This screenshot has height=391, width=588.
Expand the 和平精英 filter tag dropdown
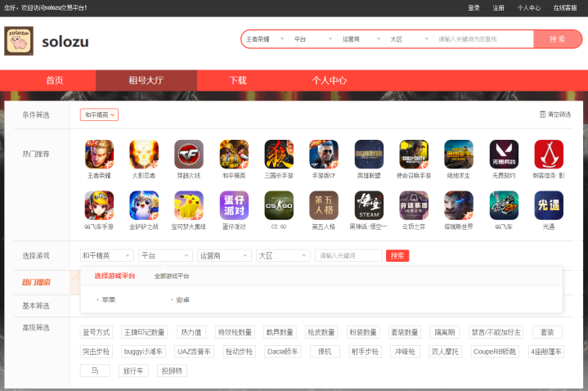100,115
